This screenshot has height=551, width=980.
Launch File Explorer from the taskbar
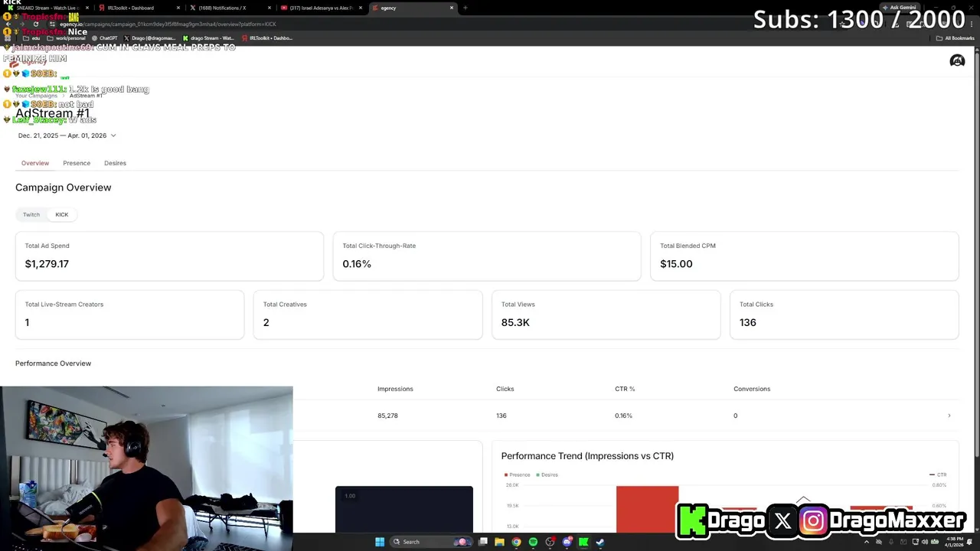[x=499, y=542]
